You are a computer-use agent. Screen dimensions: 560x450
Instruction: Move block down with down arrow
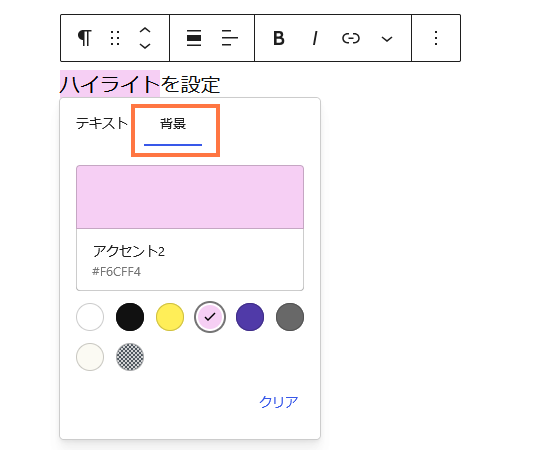tap(145, 46)
